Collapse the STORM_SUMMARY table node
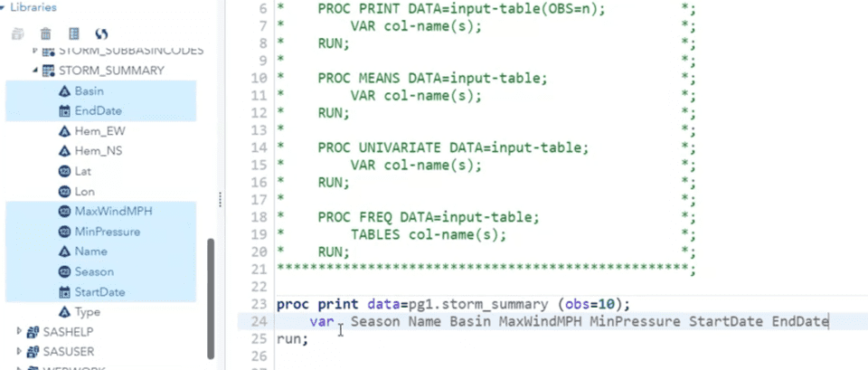 tap(34, 71)
